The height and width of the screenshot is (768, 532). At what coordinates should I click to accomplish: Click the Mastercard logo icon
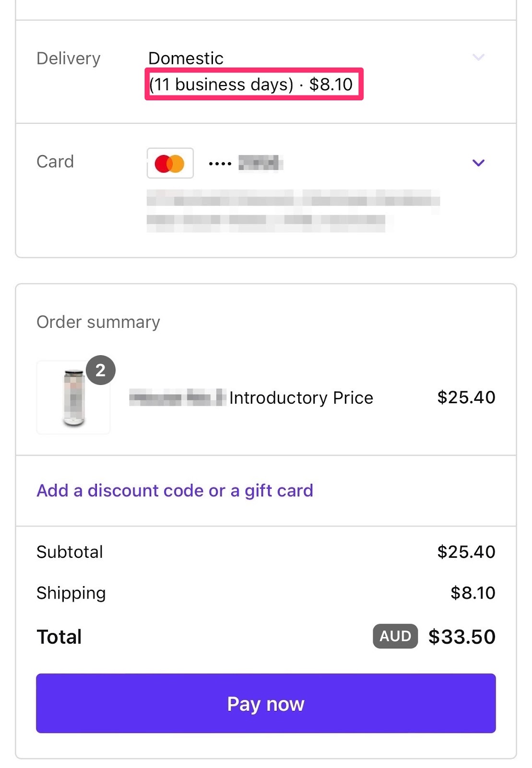pyautogui.click(x=170, y=163)
